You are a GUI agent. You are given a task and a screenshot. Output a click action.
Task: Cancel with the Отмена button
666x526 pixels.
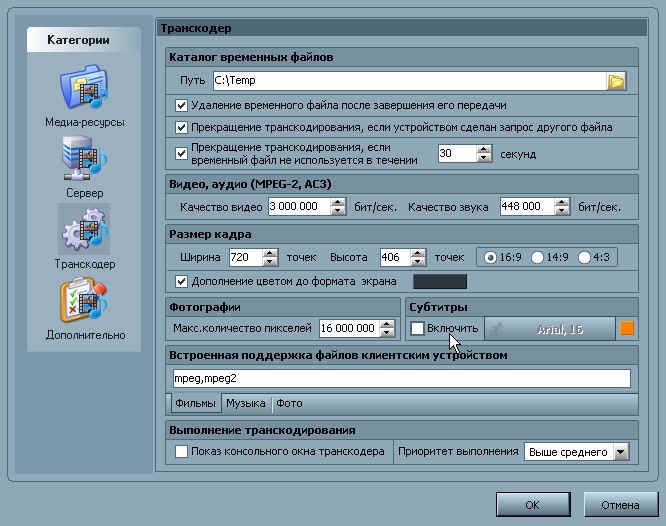pyautogui.click(x=620, y=505)
